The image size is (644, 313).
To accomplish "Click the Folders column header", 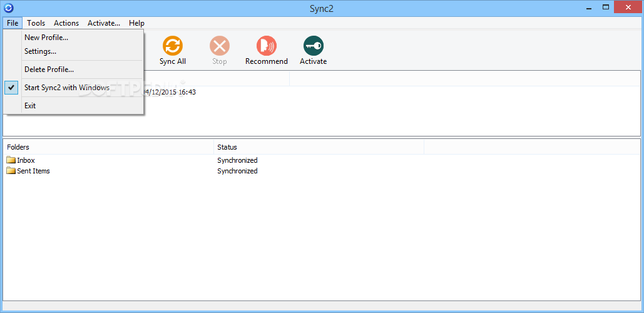I will click(108, 147).
